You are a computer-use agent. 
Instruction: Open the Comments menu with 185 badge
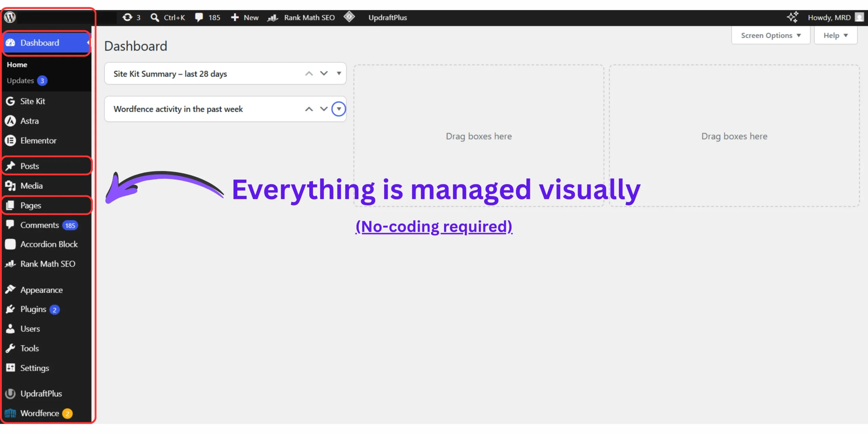pos(47,225)
